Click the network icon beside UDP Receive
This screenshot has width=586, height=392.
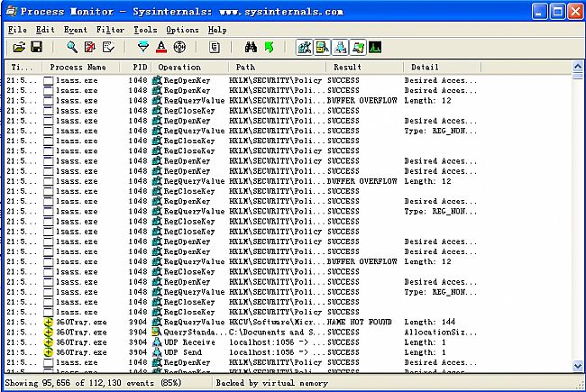[157, 342]
